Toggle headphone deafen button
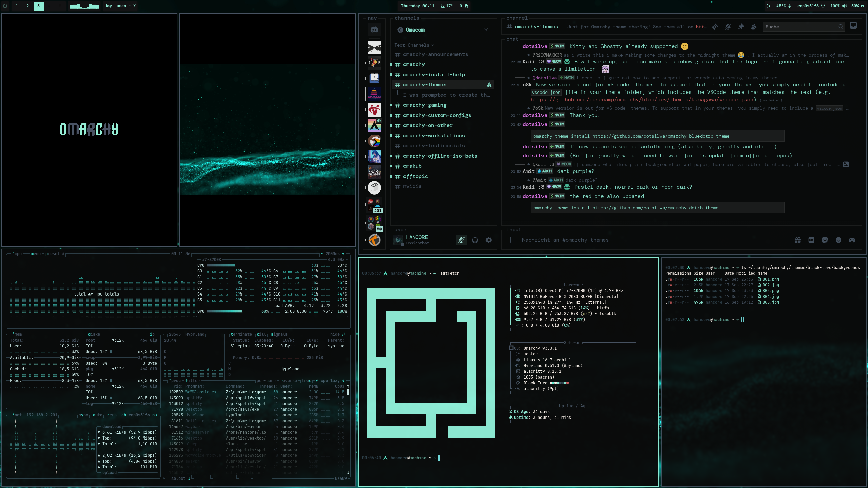Screen dimensions: 868x488 475,240
